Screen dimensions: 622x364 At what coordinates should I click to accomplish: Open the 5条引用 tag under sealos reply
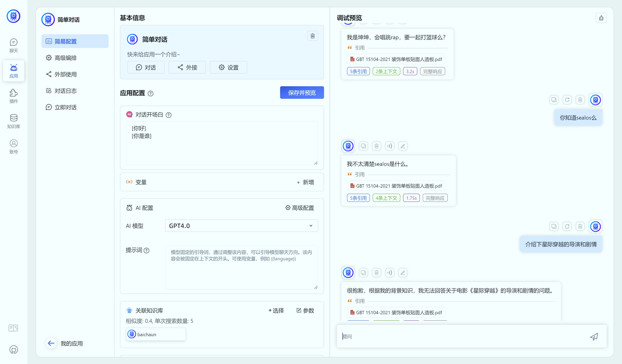[x=358, y=198]
